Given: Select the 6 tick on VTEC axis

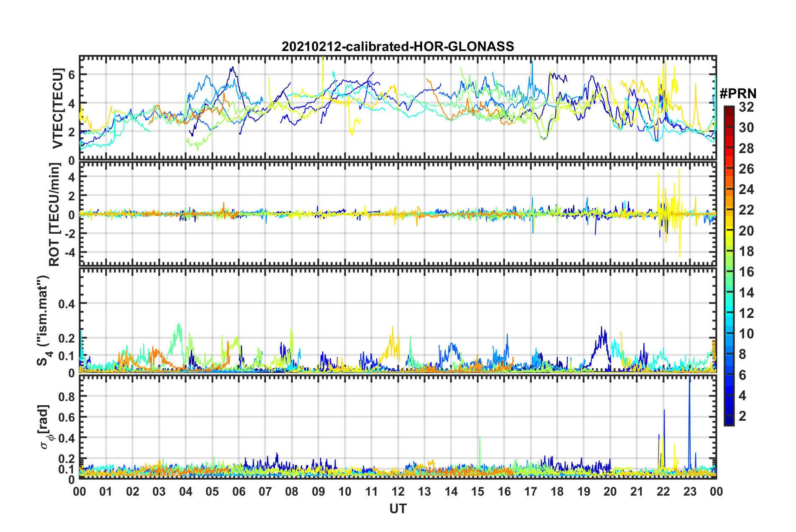Looking at the screenshot, I should 72,75.
